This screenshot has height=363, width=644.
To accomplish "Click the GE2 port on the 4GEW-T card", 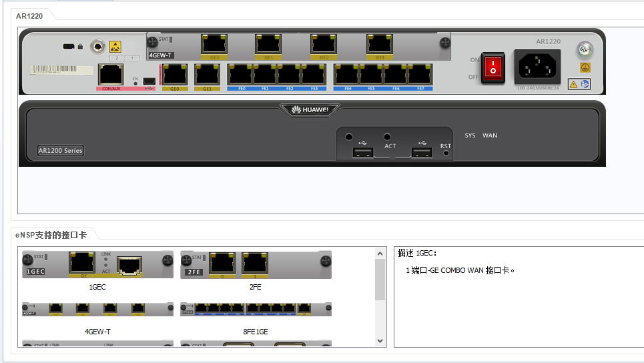I will coord(323,44).
